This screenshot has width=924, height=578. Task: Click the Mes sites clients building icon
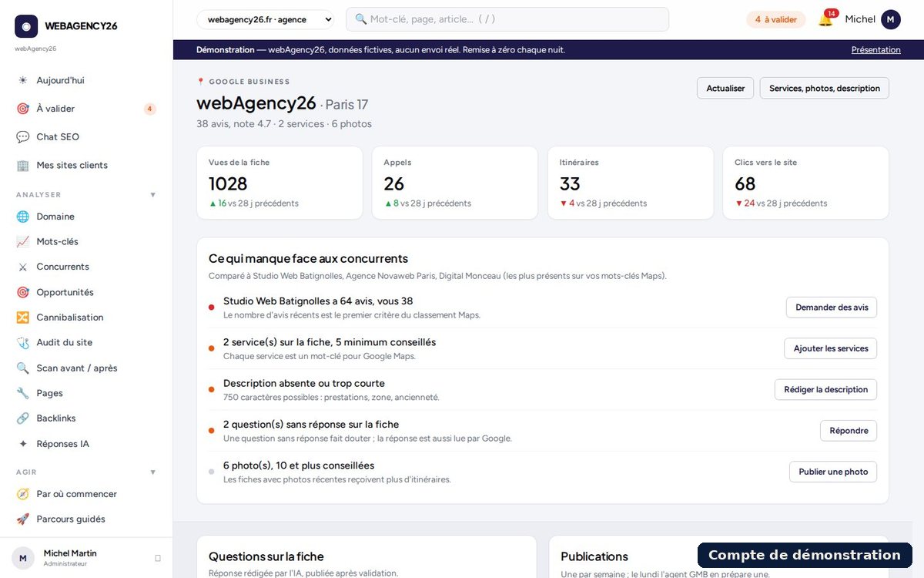click(x=22, y=166)
